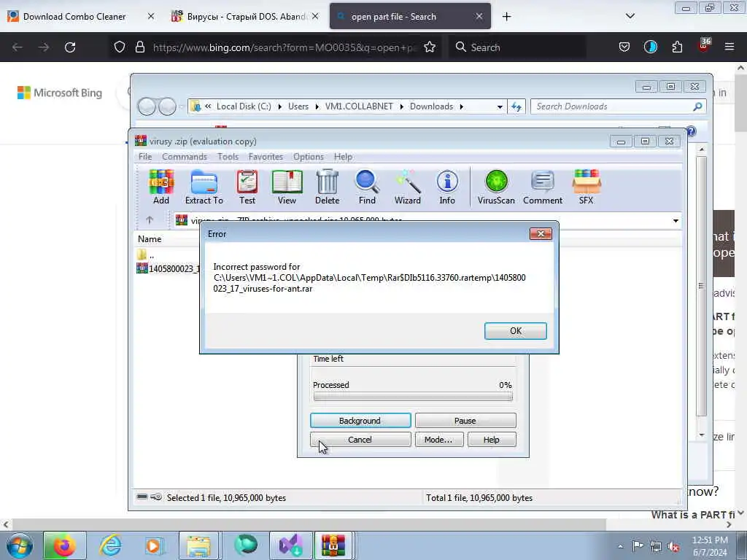This screenshot has width=747, height=560.
Task: Select the parent folder '..' entry
Action: click(x=145, y=255)
